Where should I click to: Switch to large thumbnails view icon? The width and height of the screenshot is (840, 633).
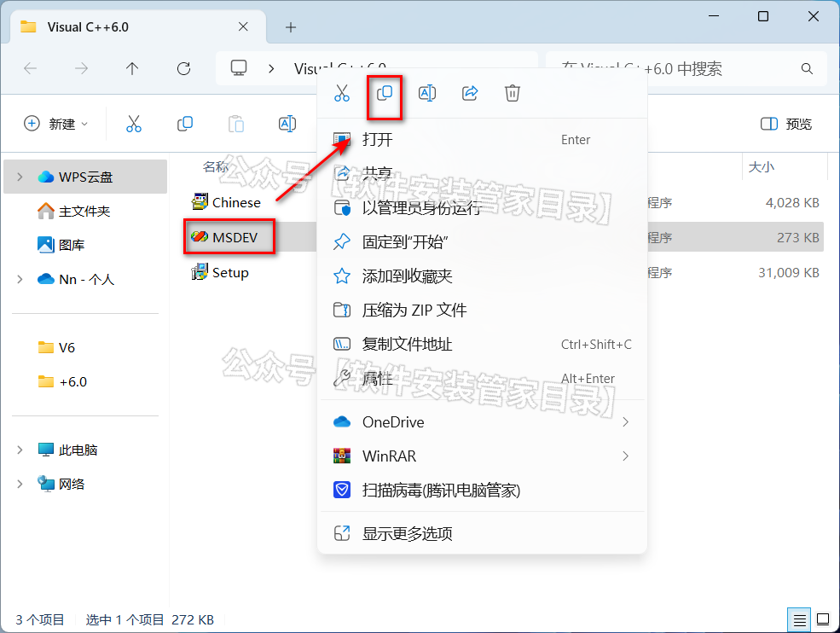(823, 620)
